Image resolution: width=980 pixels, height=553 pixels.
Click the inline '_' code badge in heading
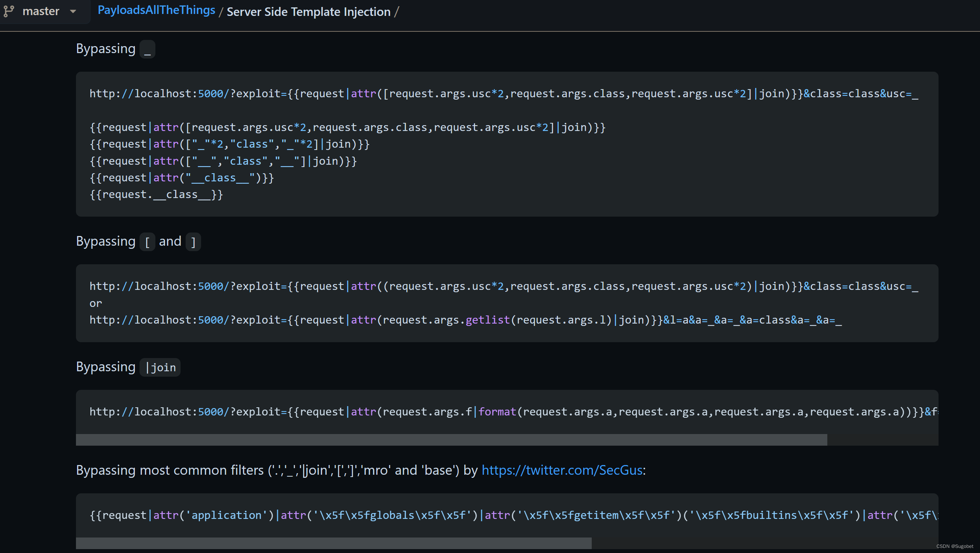pyautogui.click(x=147, y=49)
